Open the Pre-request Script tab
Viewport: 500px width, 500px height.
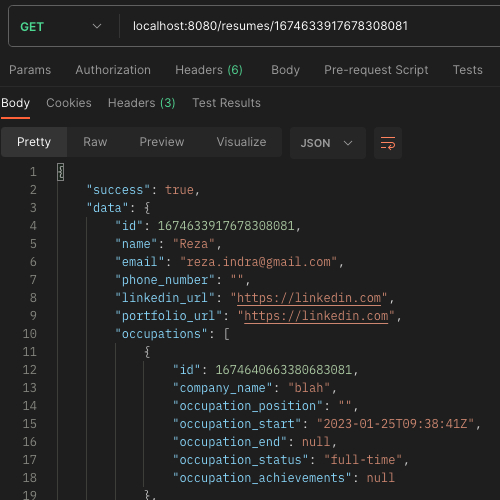coord(376,70)
